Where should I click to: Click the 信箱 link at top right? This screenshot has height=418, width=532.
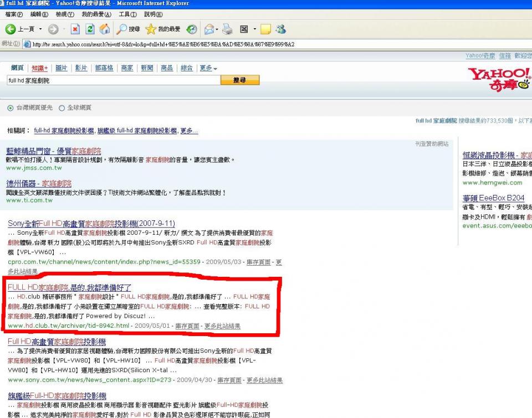[x=505, y=55]
